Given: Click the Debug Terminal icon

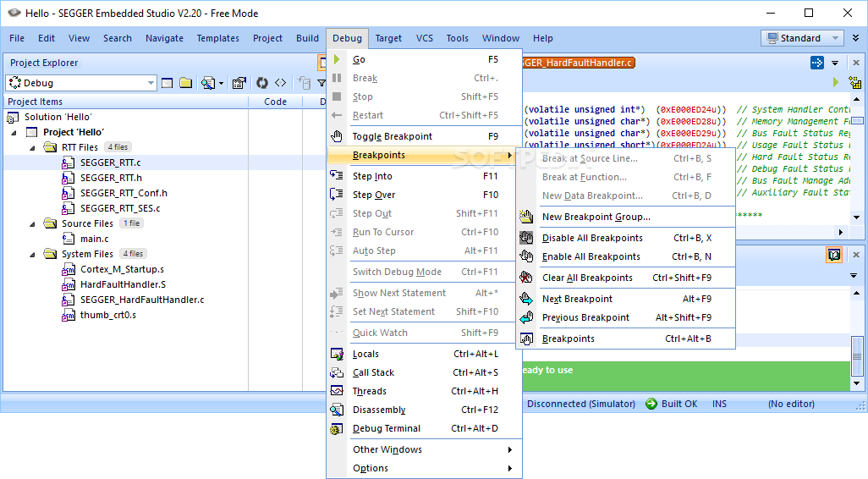Looking at the screenshot, I should [337, 428].
